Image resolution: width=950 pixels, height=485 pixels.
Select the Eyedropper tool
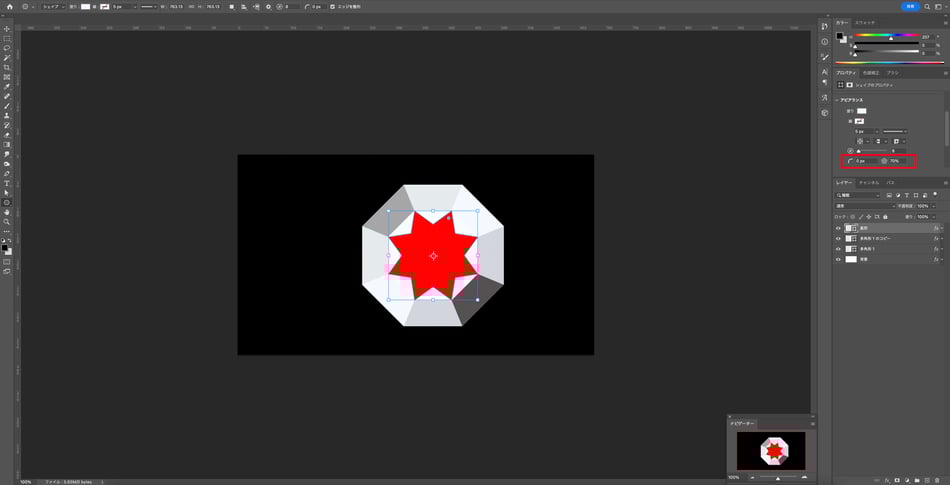coord(7,87)
